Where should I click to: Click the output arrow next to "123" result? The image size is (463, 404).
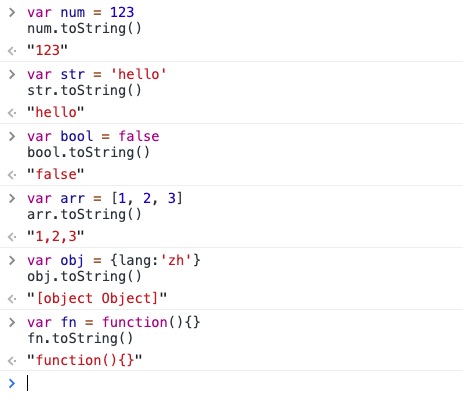12,51
